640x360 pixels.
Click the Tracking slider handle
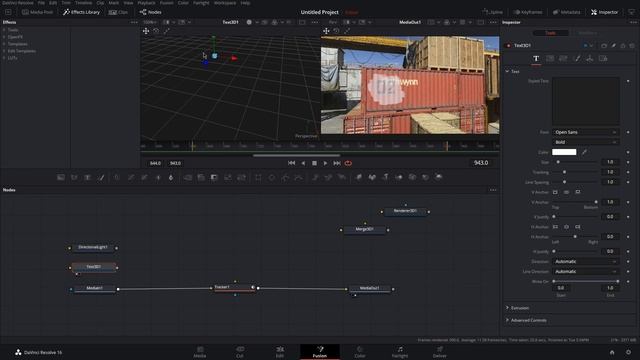point(564,172)
